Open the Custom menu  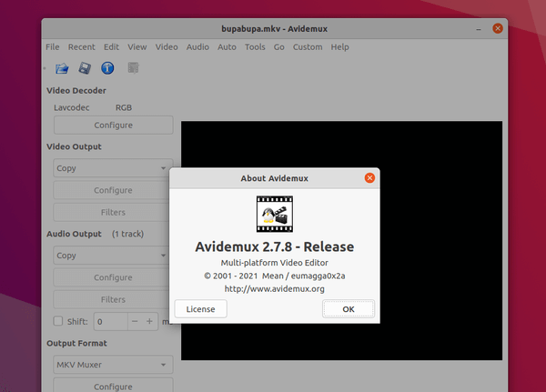click(308, 47)
